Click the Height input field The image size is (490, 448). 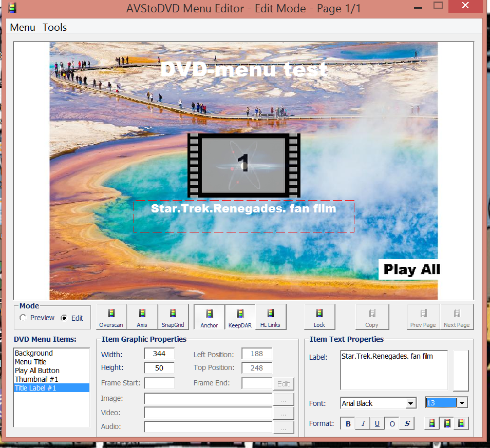[x=159, y=368]
